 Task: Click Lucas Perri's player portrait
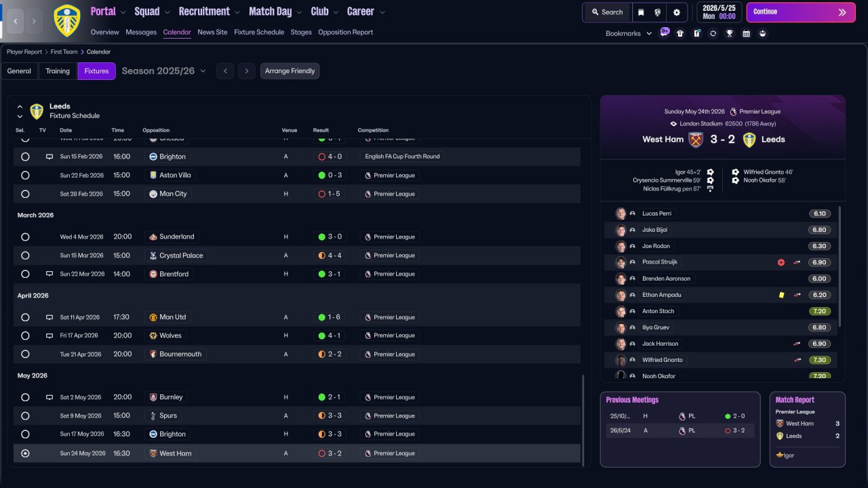[620, 213]
